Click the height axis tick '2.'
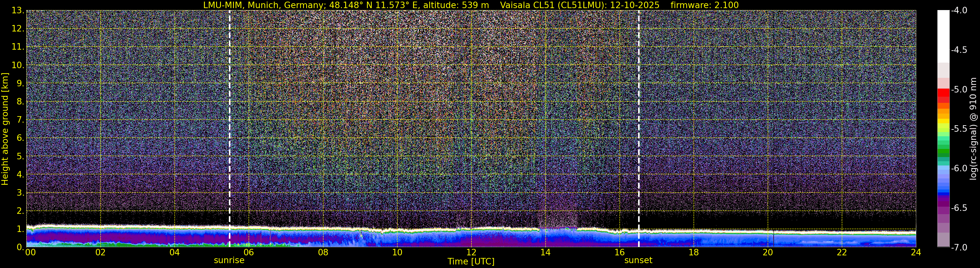The height and width of the screenshot is (268, 980). coord(20,211)
